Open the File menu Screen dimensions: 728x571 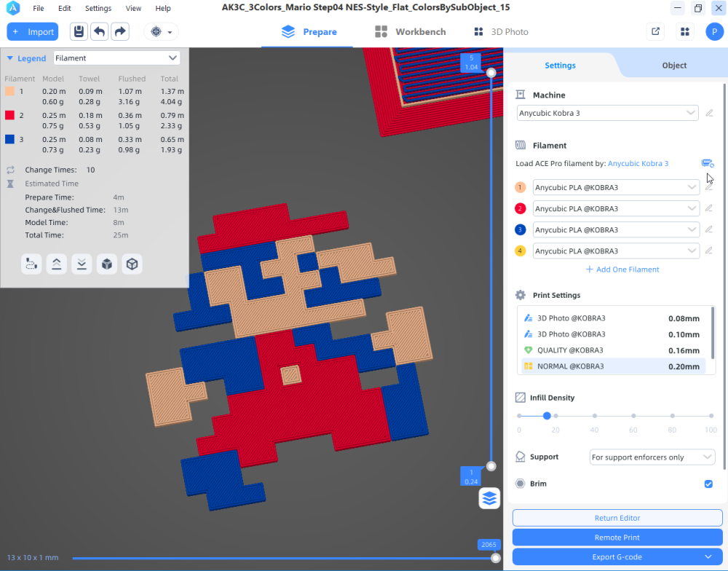[x=39, y=8]
